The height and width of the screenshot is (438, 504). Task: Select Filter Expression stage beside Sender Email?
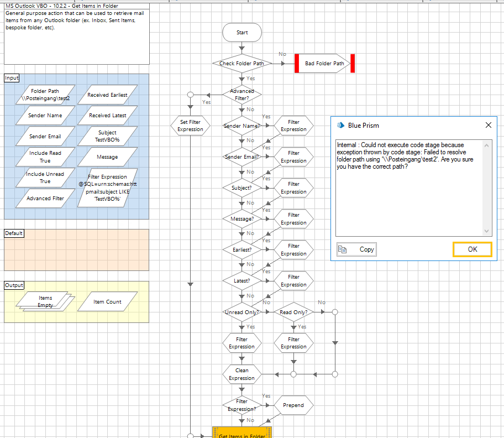(293, 157)
